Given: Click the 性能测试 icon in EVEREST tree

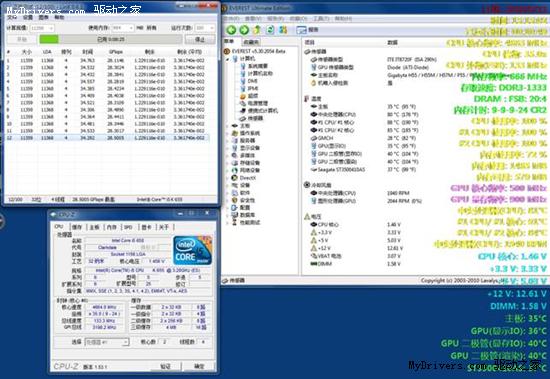Looking at the screenshot, I should (x=235, y=222).
